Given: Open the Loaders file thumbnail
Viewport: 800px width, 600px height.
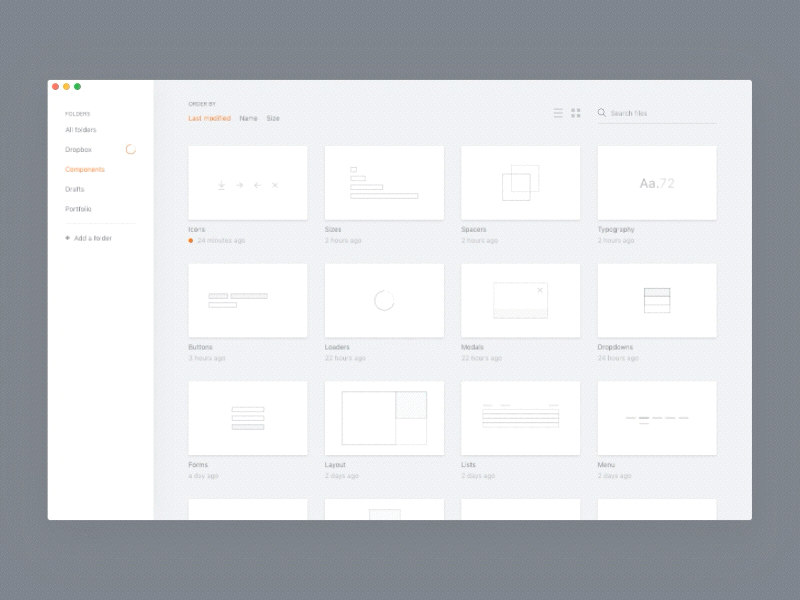Looking at the screenshot, I should pyautogui.click(x=384, y=301).
